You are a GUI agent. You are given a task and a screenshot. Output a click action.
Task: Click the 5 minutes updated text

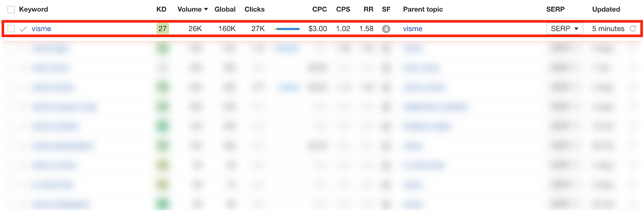click(608, 29)
